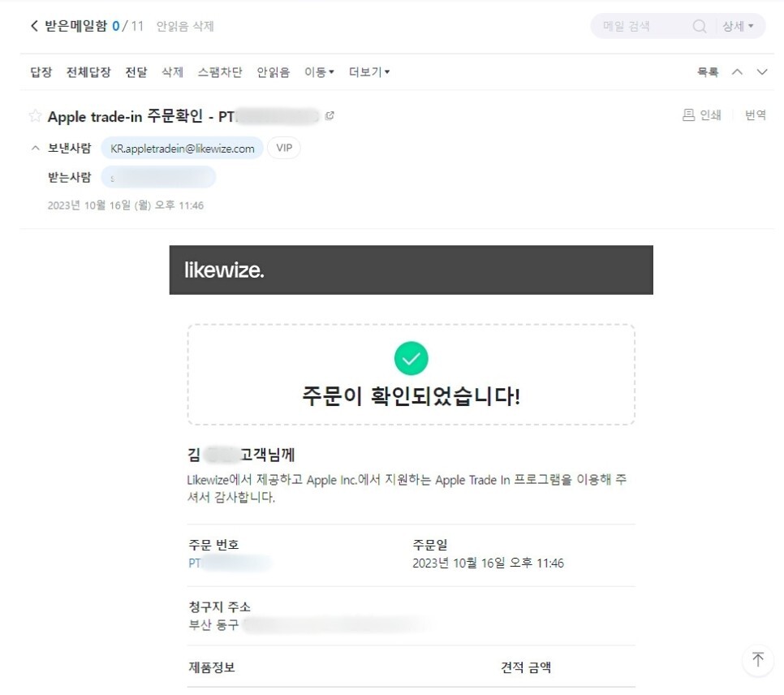The width and height of the screenshot is (784, 695).
Task: Select heading 주문이 확인되었습니다!
Action: pyautogui.click(x=411, y=395)
